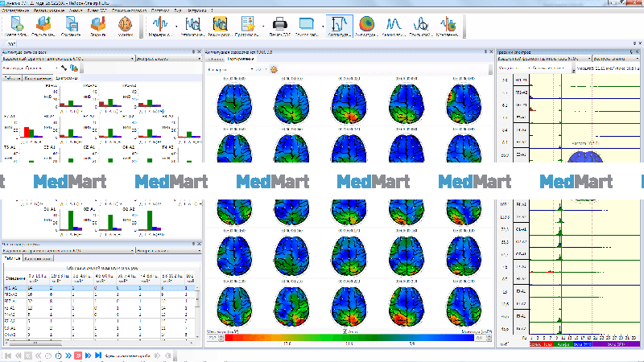
Task: Jump to first fragment playback button
Action: tap(8, 356)
